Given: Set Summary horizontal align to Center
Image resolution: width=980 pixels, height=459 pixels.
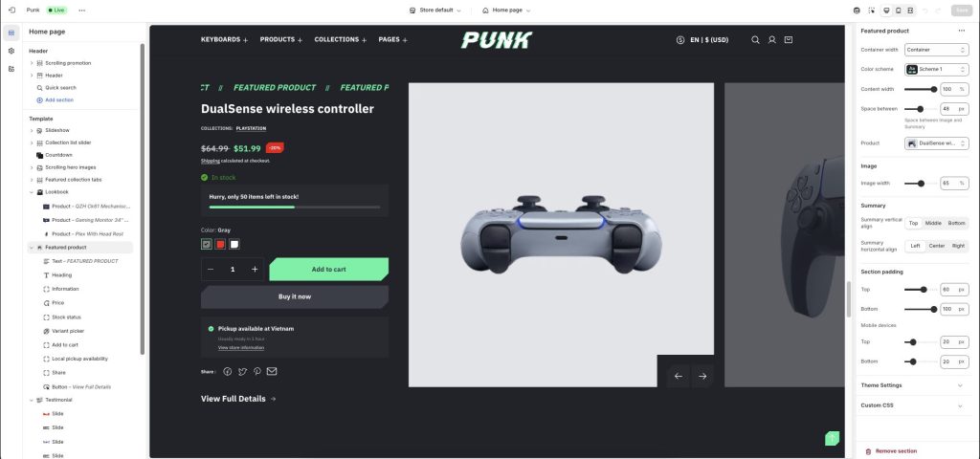Looking at the screenshot, I should pos(936,246).
